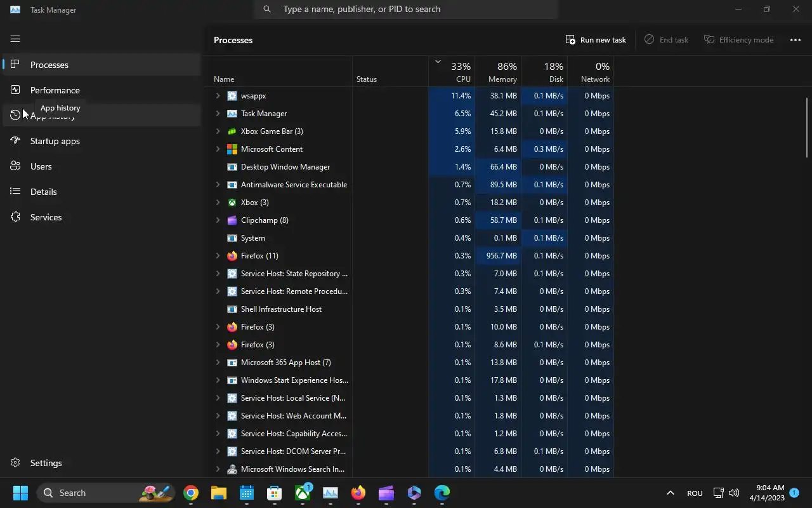Sort processes by Name column
Image resolution: width=812 pixels, height=508 pixels.
click(x=279, y=72)
